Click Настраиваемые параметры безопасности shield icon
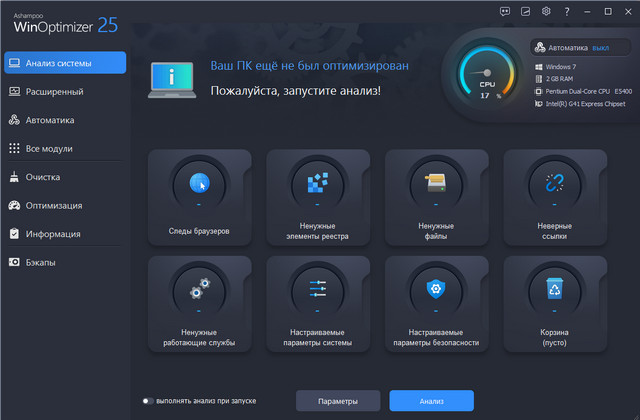This screenshot has height=420, width=640. (x=436, y=289)
